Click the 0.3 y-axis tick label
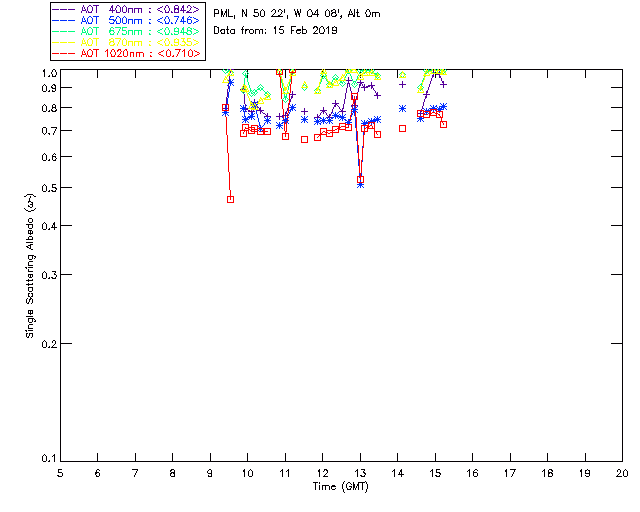640x512 pixels. pyautogui.click(x=49, y=275)
